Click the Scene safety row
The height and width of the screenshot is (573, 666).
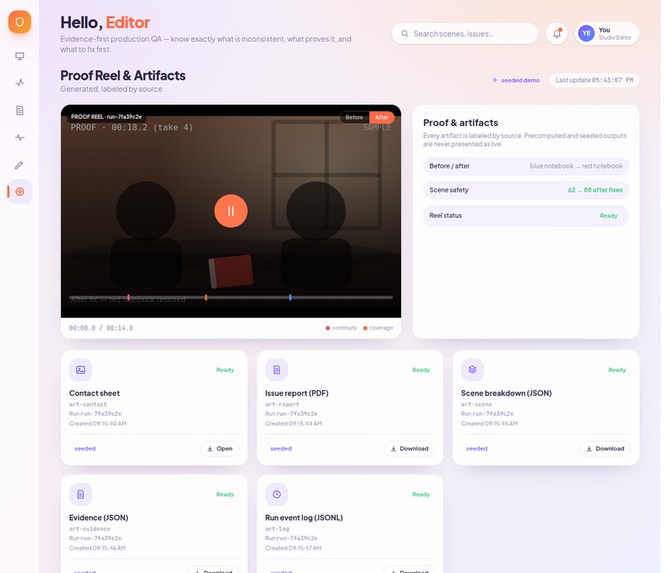coord(526,190)
